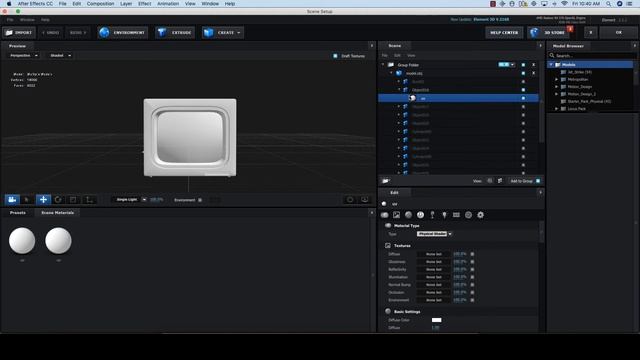Click the Model Browser search field
Viewport: 640px width, 360px height.
click(593, 56)
